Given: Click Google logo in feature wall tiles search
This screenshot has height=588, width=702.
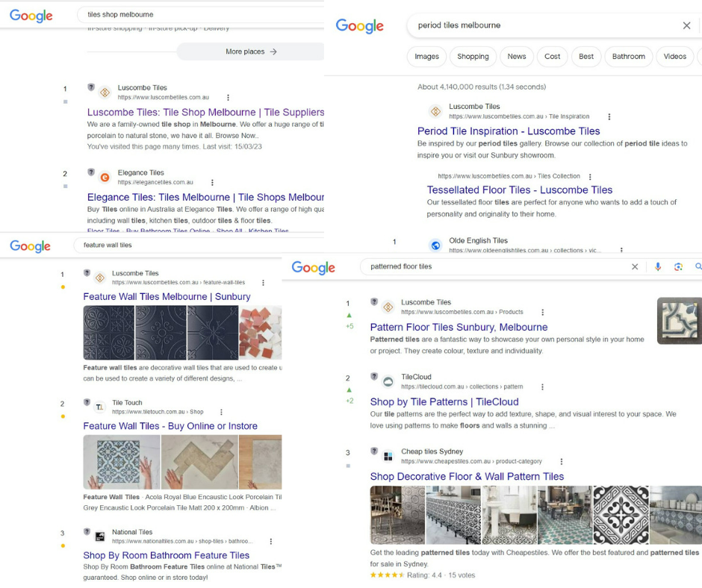Looking at the screenshot, I should click(30, 245).
